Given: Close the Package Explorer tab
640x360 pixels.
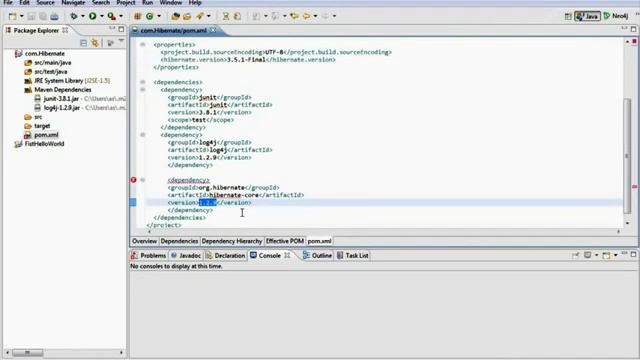Looking at the screenshot, I should 65,31.
